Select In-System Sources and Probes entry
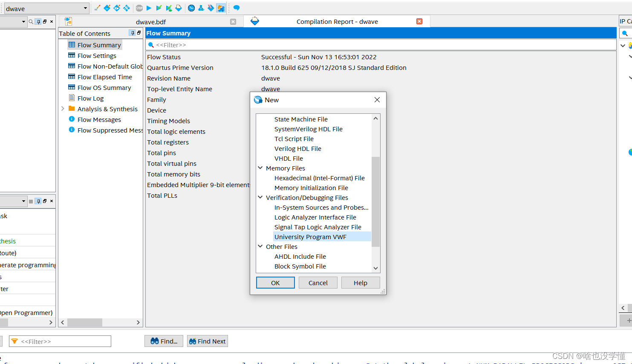The image size is (632, 364). (x=321, y=208)
